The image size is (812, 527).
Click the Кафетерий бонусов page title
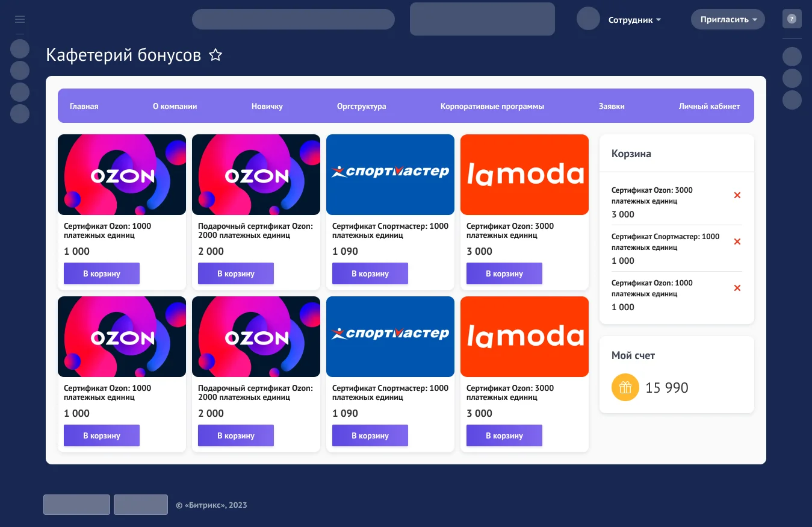point(123,55)
